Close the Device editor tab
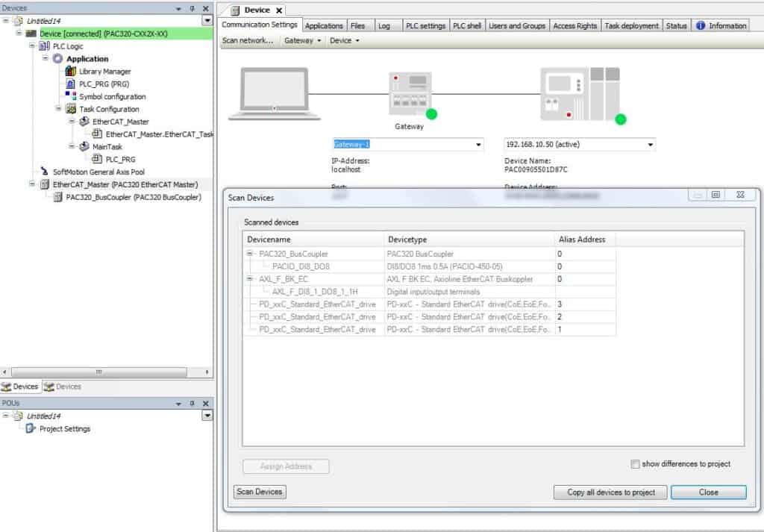Screen dimensions: 764x532 279,10
